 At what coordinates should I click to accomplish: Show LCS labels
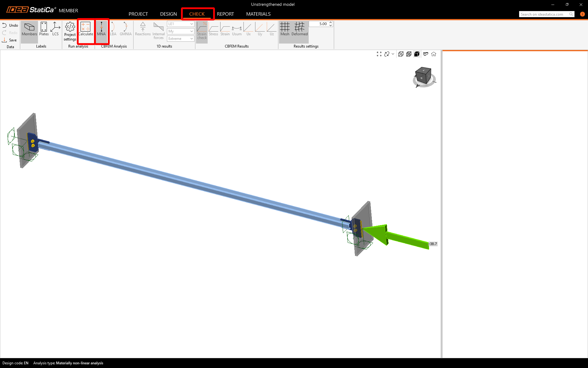55,29
